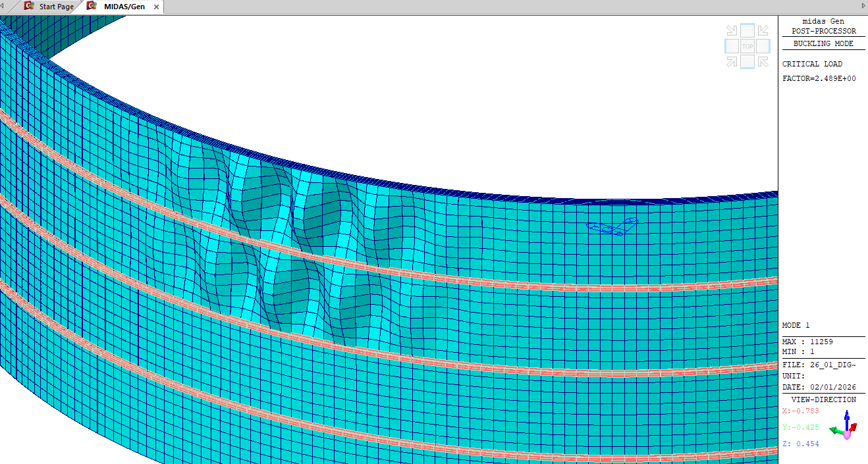Switch to the Start Page tab
The height and width of the screenshot is (464, 868).
(49, 7)
